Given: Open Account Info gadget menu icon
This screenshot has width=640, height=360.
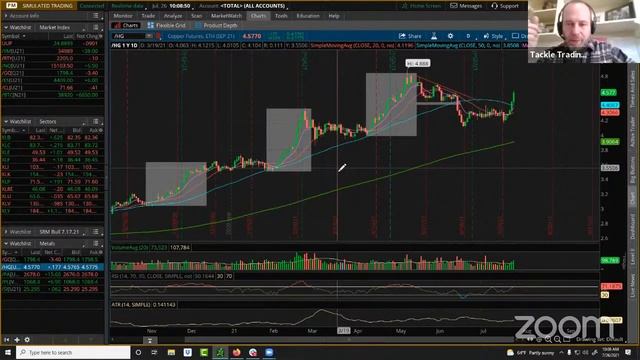Looking at the screenshot, I should [x=95, y=16].
